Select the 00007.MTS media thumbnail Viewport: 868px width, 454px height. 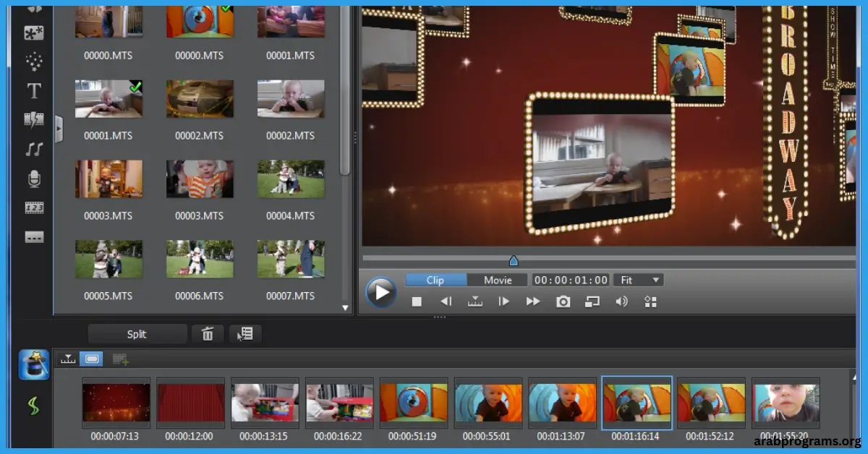(290, 259)
